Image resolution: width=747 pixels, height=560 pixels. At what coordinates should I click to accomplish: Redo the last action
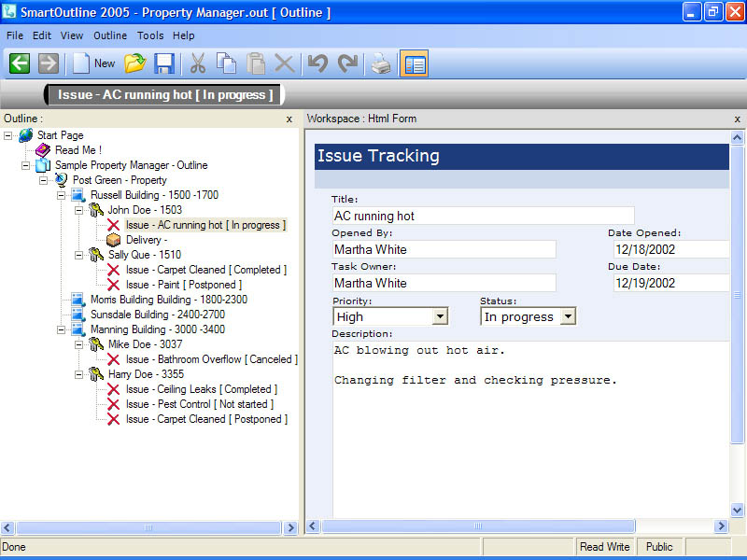[x=347, y=63]
